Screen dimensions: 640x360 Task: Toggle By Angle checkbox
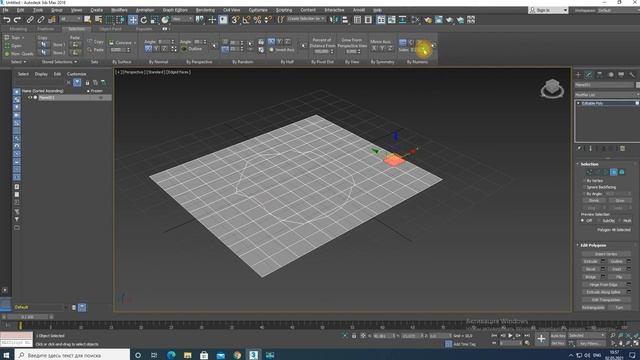[584, 194]
